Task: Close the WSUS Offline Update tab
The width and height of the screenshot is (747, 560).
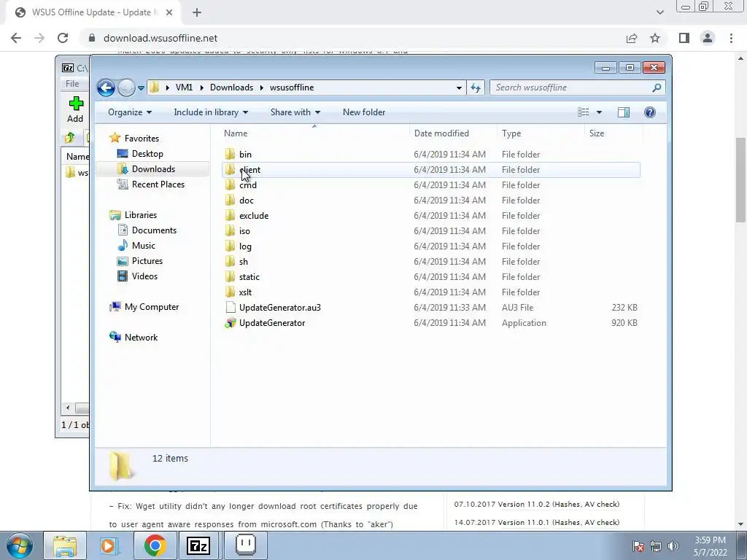Action: 169,12
